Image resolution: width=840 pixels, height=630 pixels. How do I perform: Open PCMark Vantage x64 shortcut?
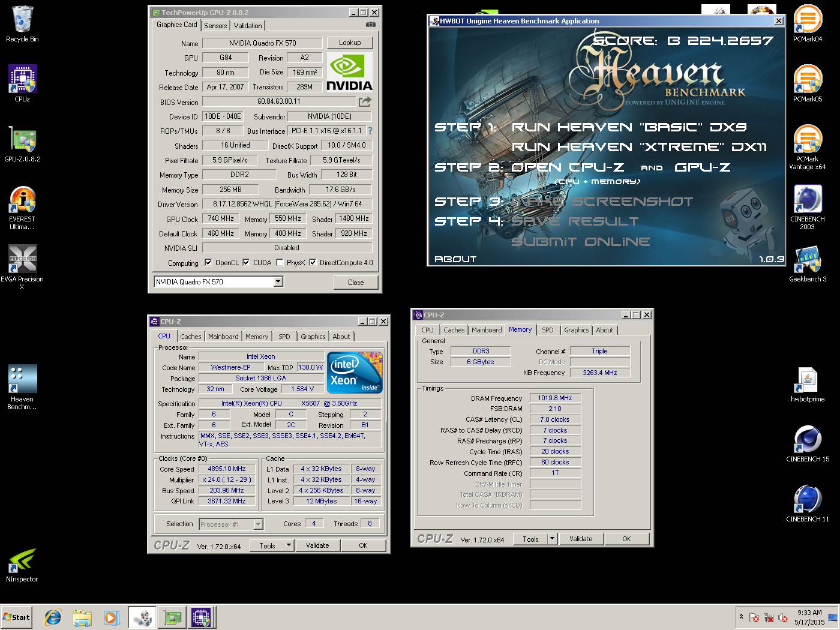click(808, 148)
